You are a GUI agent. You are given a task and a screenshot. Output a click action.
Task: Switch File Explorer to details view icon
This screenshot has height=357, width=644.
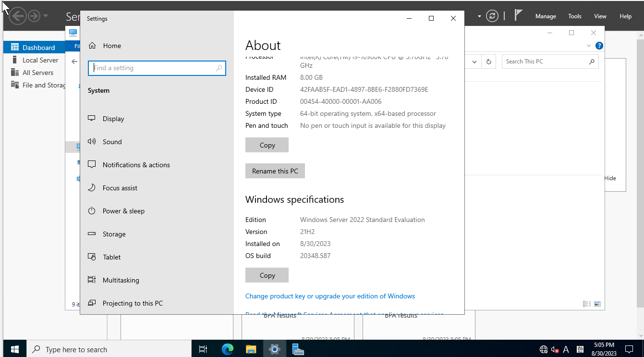[x=586, y=304]
